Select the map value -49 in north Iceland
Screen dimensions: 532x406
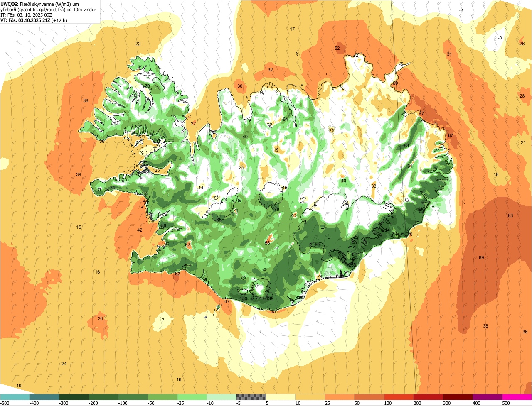click(244, 137)
